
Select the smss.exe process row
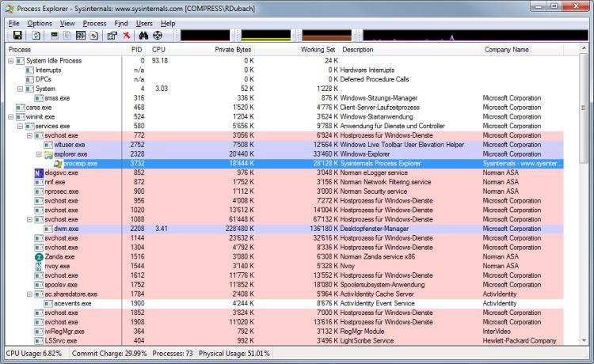(284, 98)
